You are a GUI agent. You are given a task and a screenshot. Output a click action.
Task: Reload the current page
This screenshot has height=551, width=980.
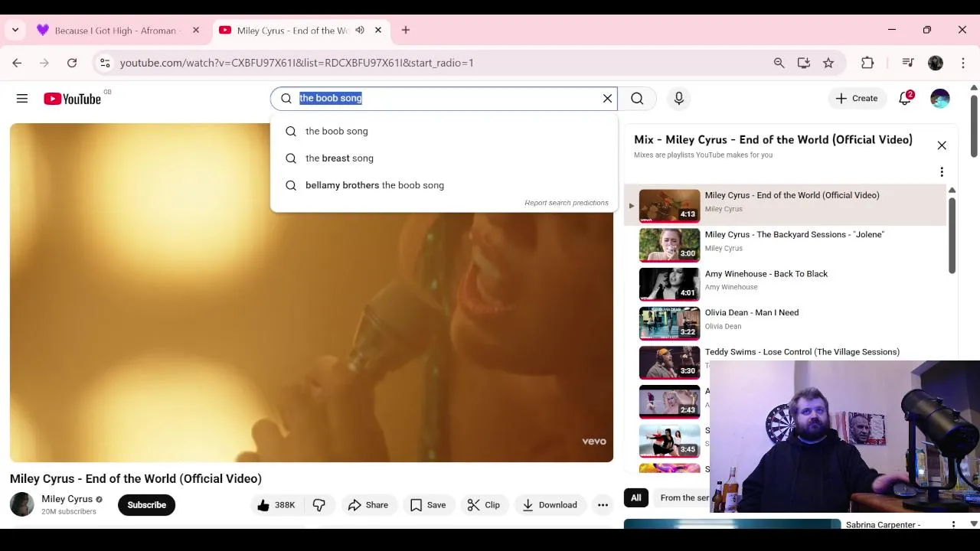coord(72,63)
